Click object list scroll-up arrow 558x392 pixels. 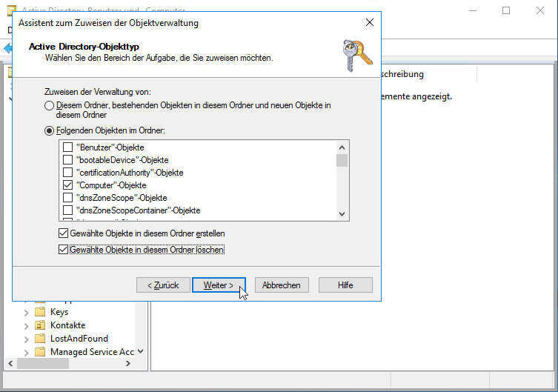coord(342,147)
